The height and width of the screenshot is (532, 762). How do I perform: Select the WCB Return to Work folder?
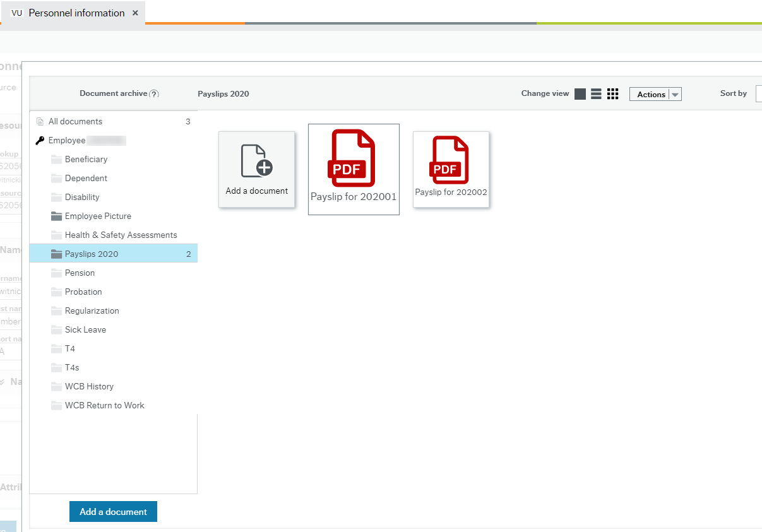pos(105,406)
